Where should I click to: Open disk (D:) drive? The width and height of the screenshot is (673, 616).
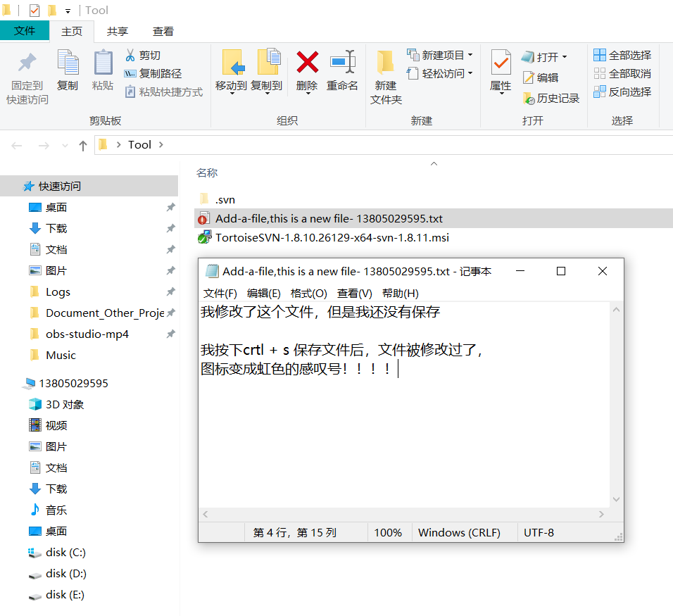tap(65, 574)
